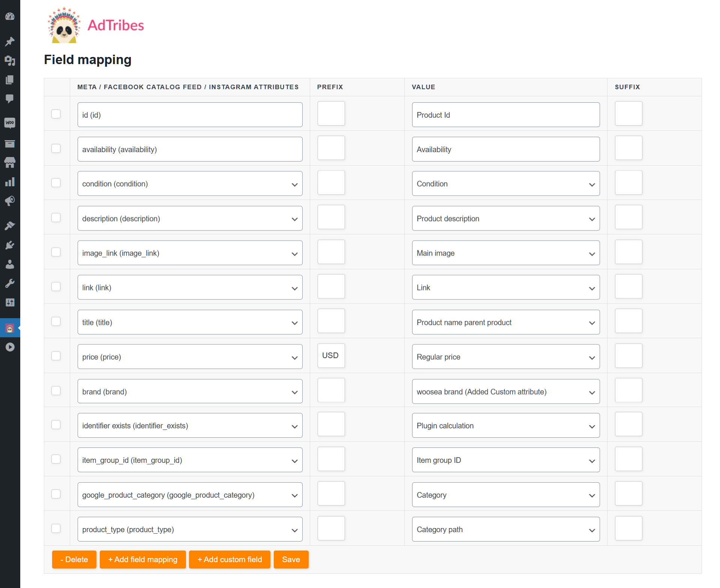
Task: Open the Media library icon
Action: pos(10,60)
